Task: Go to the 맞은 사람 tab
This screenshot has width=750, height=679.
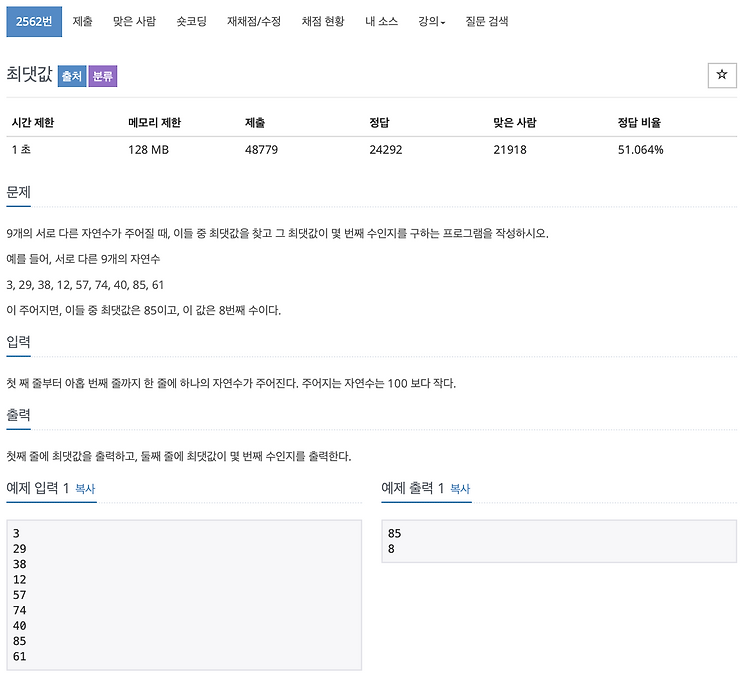Action: pos(134,22)
